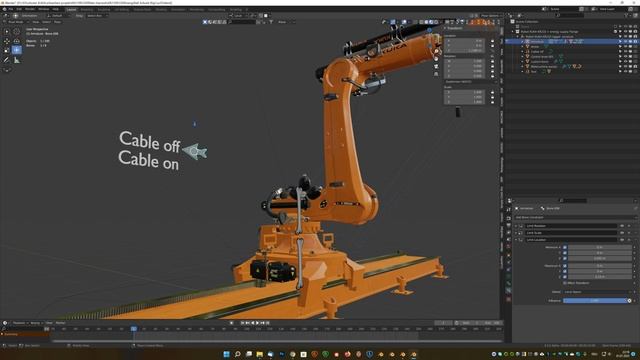Viewport: 640px width, 360px height.
Task: Click the blue current frame marker
Action: click(133, 329)
